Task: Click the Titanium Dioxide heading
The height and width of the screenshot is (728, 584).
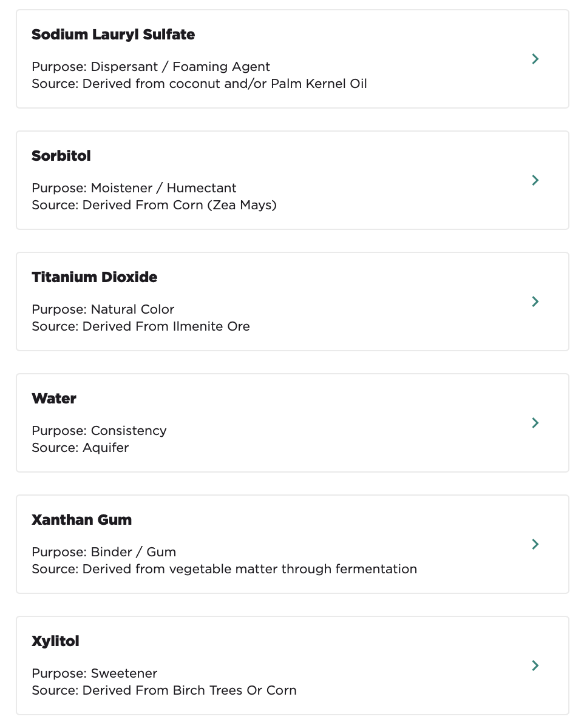Action: coord(94,277)
